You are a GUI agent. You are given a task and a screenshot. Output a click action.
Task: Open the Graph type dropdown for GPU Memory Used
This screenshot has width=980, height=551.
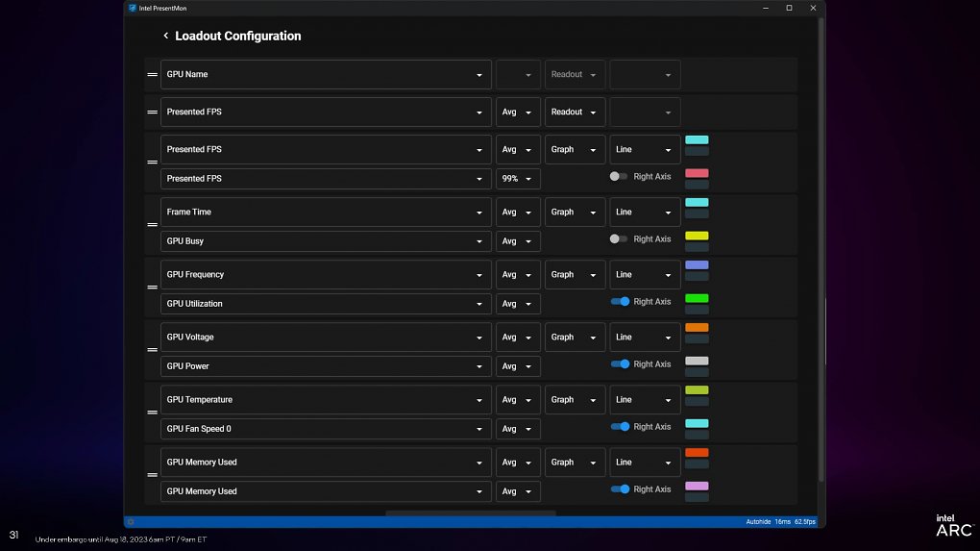pos(575,463)
